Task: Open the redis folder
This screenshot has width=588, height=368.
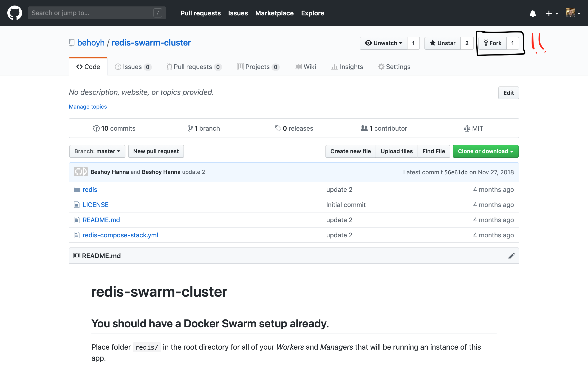Action: tap(90, 189)
